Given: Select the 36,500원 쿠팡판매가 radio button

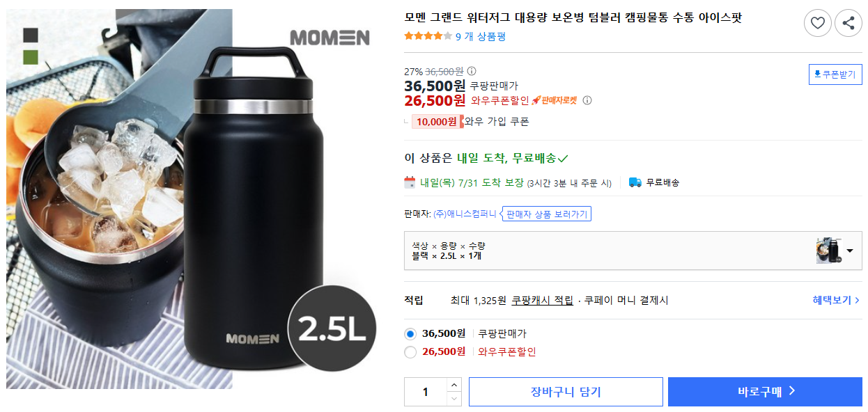Looking at the screenshot, I should point(410,333).
